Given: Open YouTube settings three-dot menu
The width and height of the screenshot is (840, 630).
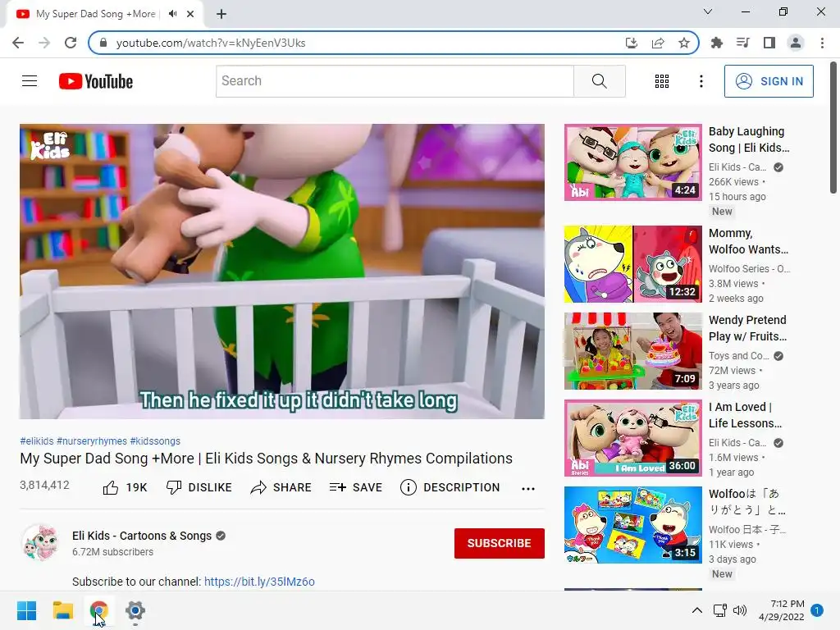Looking at the screenshot, I should click(701, 81).
